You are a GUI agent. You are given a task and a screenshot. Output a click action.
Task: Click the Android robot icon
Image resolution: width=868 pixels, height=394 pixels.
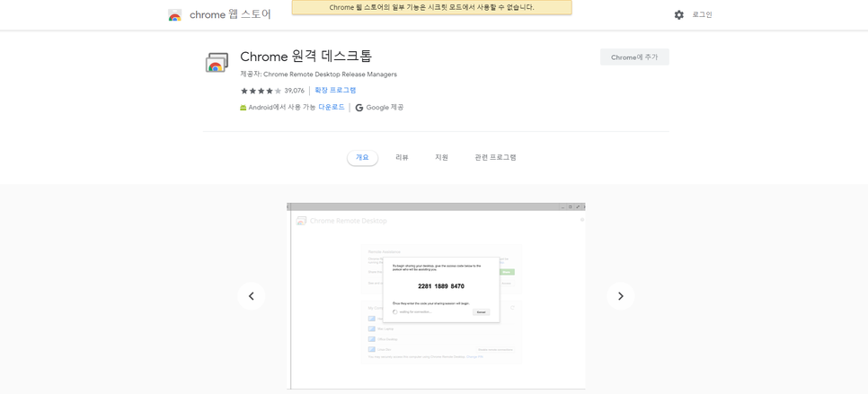pyautogui.click(x=243, y=108)
